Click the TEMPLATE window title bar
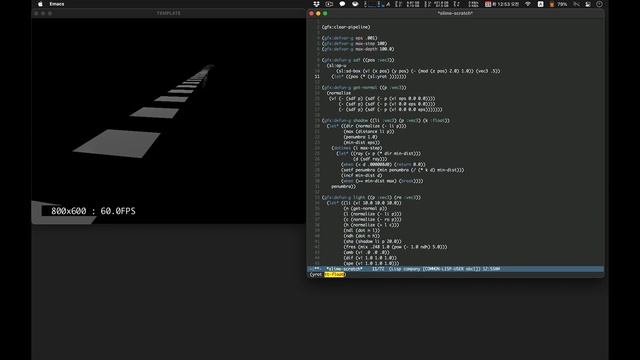 pos(169,13)
